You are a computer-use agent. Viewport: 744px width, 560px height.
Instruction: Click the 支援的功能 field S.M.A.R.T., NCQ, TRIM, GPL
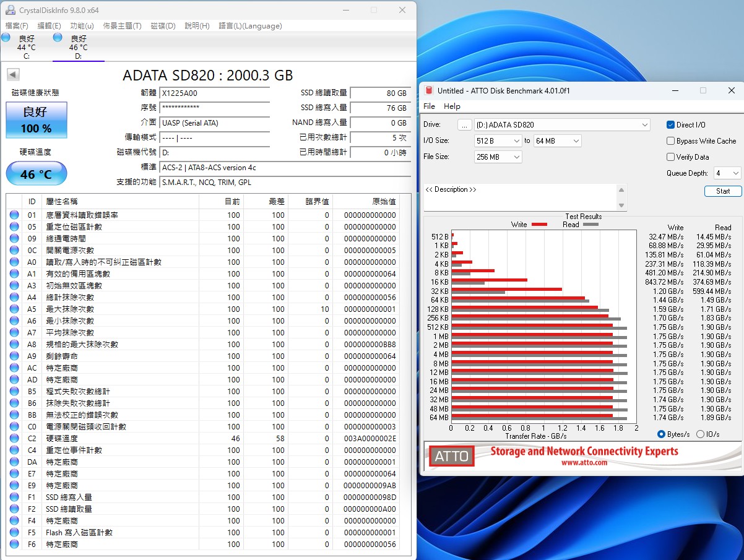285,183
